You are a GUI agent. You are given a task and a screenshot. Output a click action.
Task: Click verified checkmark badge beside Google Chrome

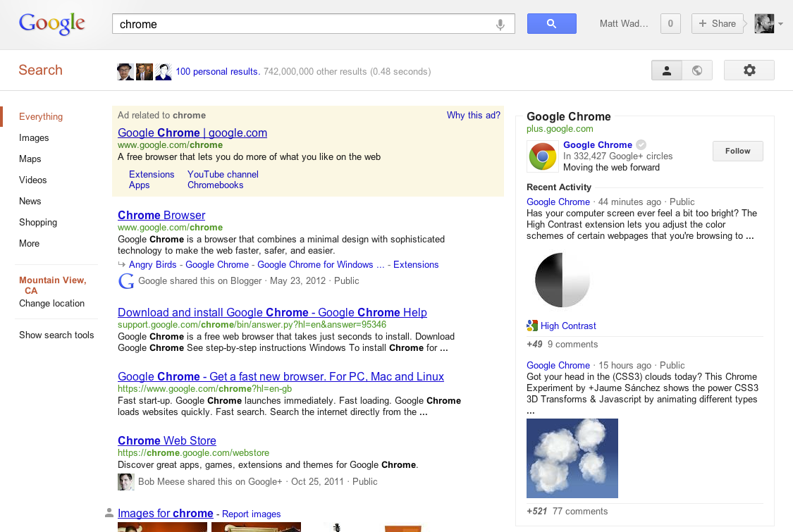(x=641, y=144)
